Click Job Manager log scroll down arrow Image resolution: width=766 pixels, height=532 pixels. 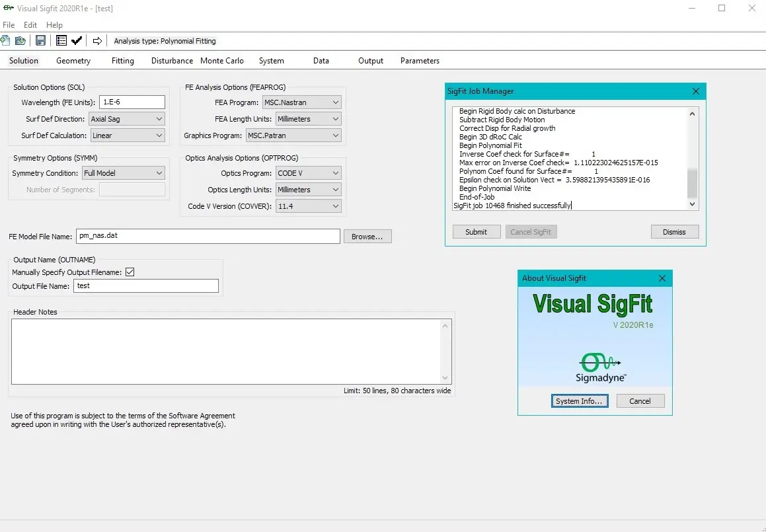coord(692,204)
